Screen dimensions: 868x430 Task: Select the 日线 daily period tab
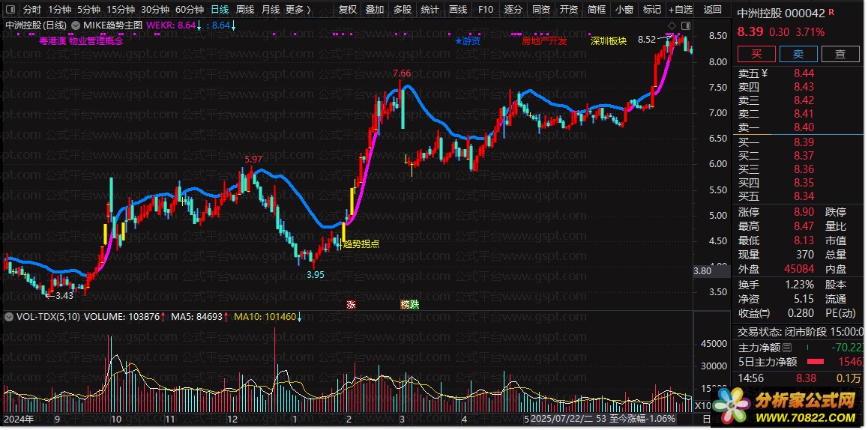220,10
